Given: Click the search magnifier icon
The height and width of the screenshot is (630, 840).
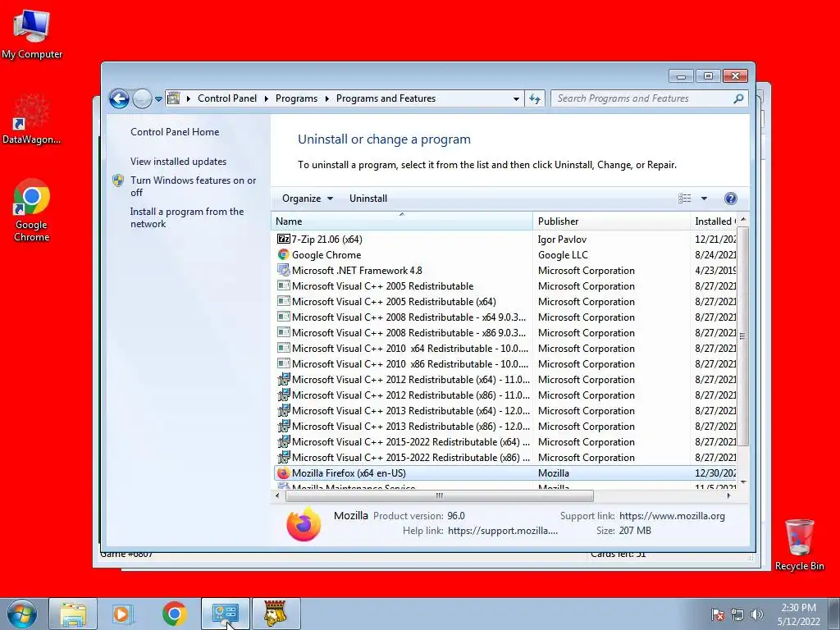Looking at the screenshot, I should tap(738, 98).
